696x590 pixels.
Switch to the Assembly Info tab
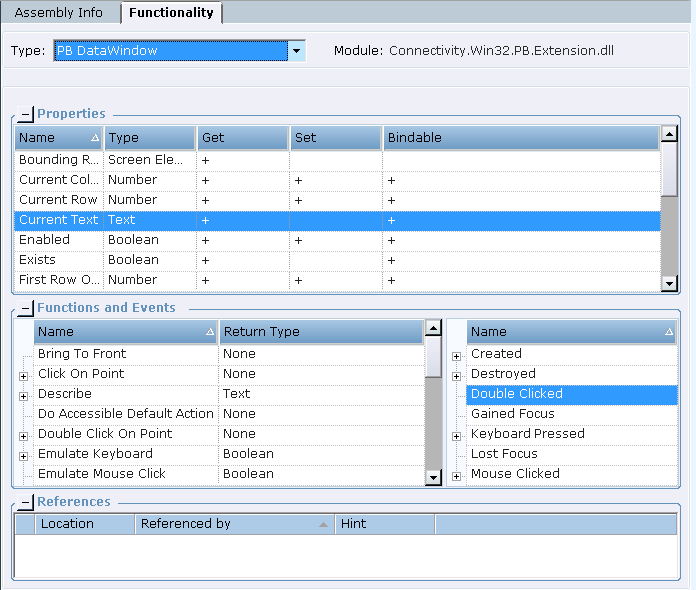pyautogui.click(x=59, y=12)
